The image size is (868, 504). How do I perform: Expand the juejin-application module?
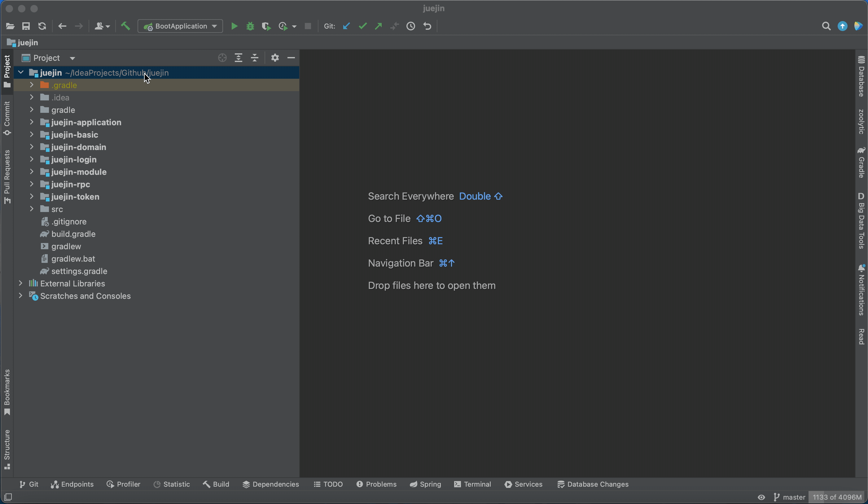point(32,122)
